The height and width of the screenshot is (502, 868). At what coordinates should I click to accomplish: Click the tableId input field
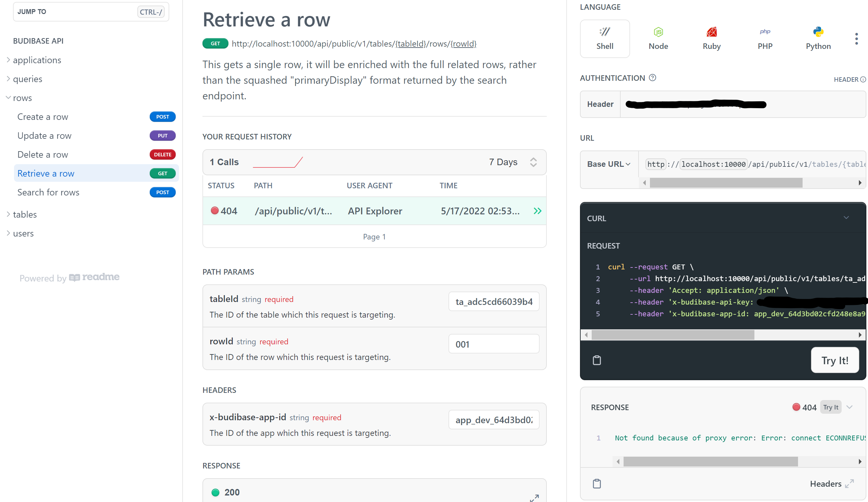tap(494, 301)
